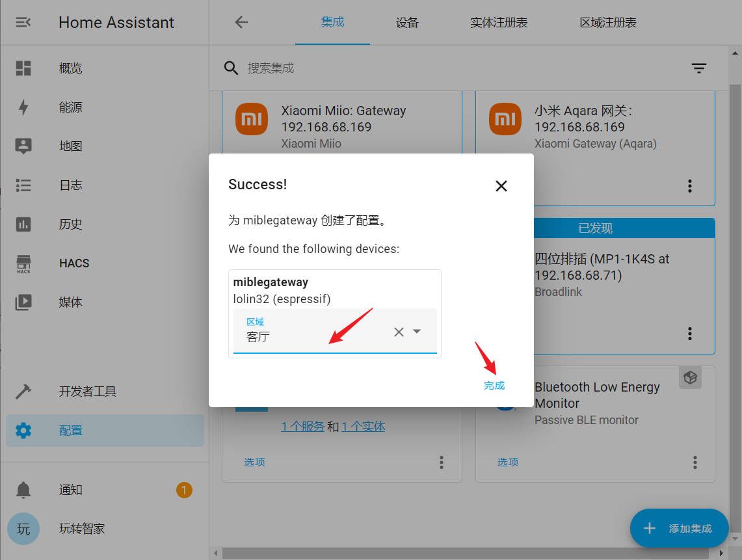Clear the 客厅 area selection

(399, 332)
